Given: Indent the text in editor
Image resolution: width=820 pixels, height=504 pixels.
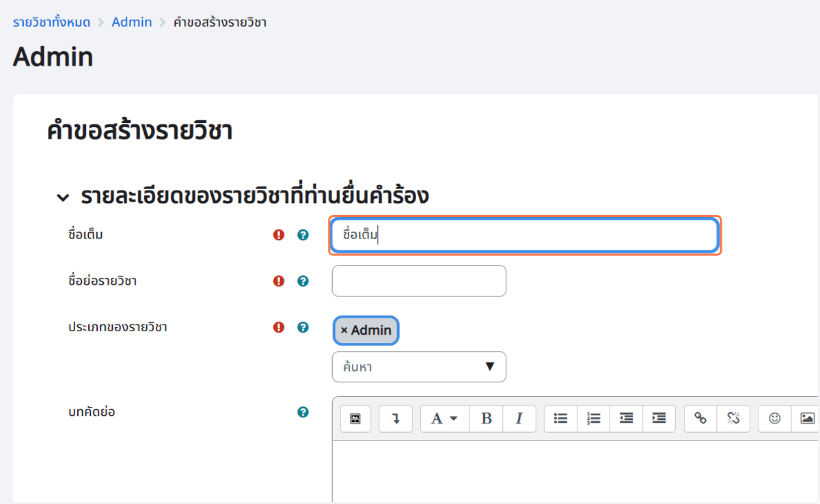Looking at the screenshot, I should click(x=659, y=419).
